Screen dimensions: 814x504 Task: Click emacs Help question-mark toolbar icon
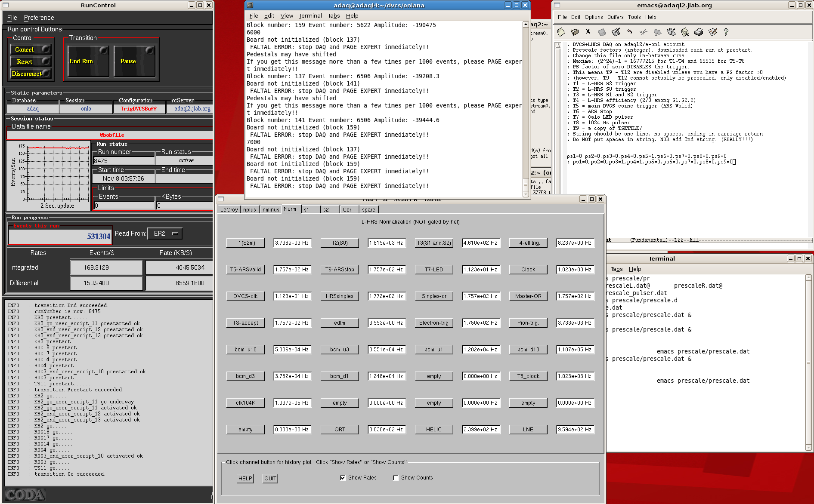[726, 32]
